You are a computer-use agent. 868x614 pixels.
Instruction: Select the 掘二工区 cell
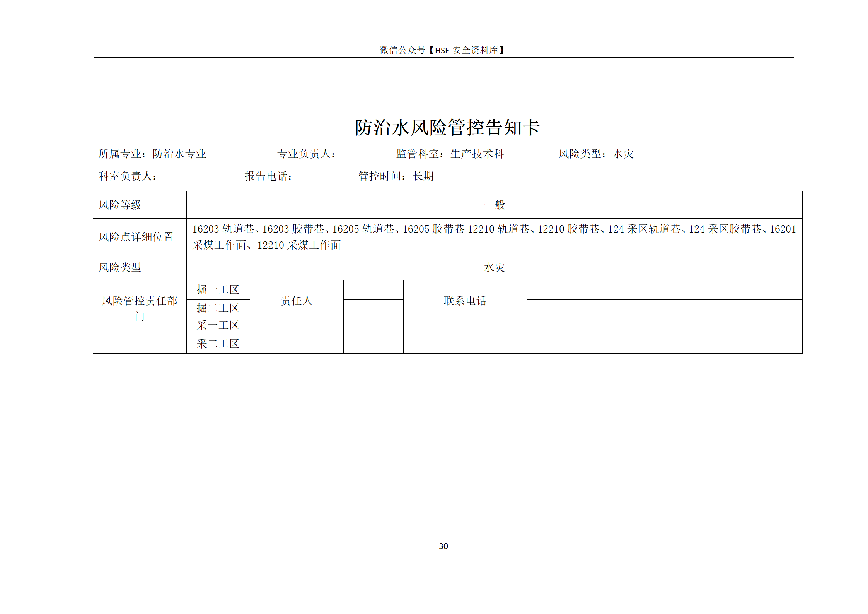tap(218, 308)
